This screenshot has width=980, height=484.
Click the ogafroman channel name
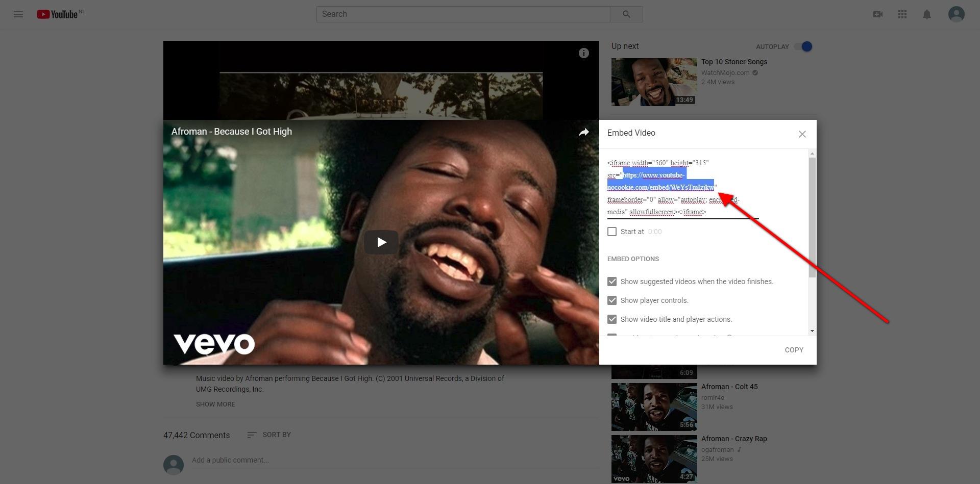(x=717, y=449)
